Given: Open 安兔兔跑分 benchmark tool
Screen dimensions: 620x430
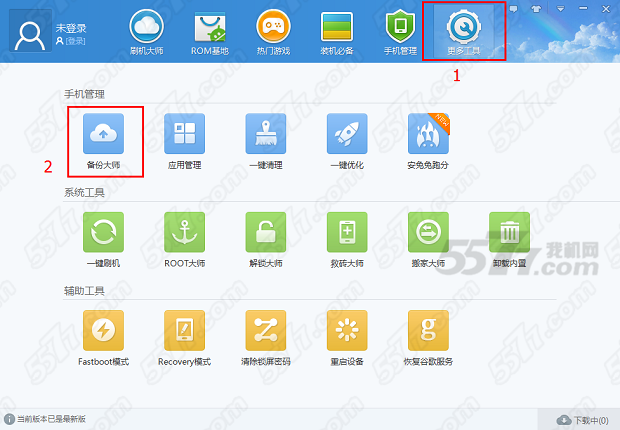Looking at the screenshot, I should tap(428, 142).
